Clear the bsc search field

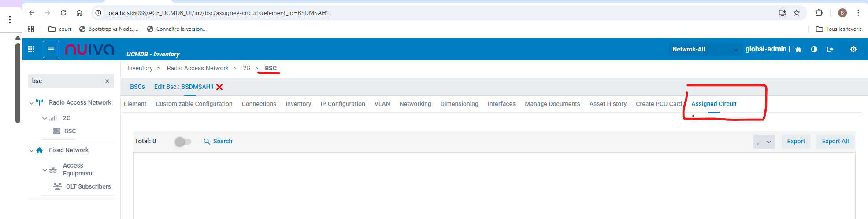[x=107, y=81]
